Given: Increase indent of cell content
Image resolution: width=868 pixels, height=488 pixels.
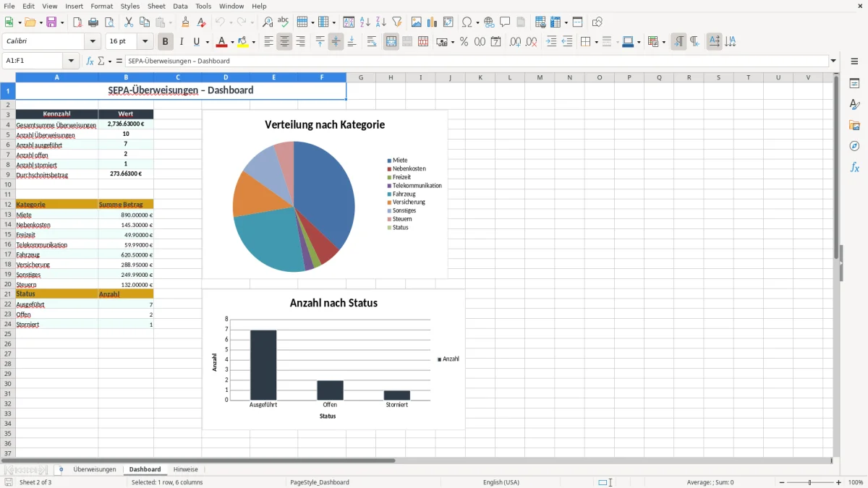Looking at the screenshot, I should click(x=551, y=42).
